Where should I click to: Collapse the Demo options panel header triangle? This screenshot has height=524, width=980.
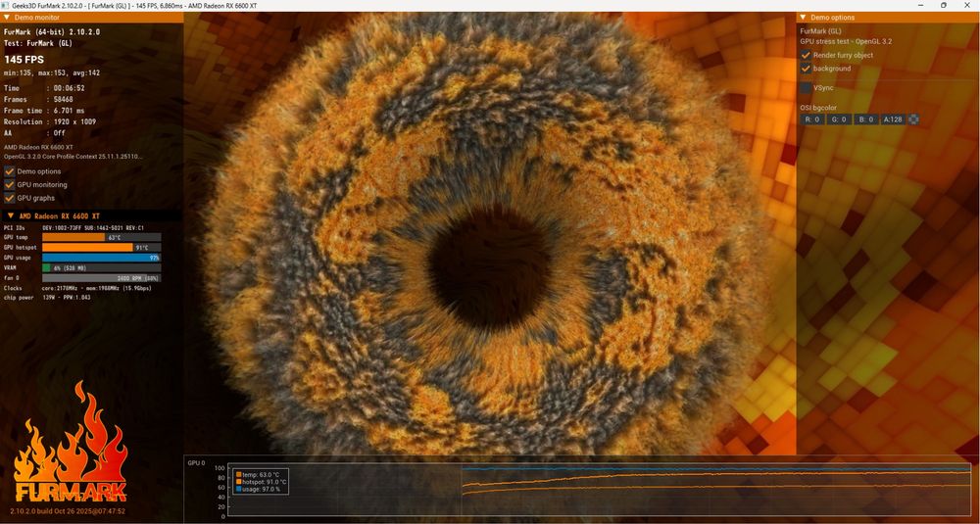tap(804, 18)
